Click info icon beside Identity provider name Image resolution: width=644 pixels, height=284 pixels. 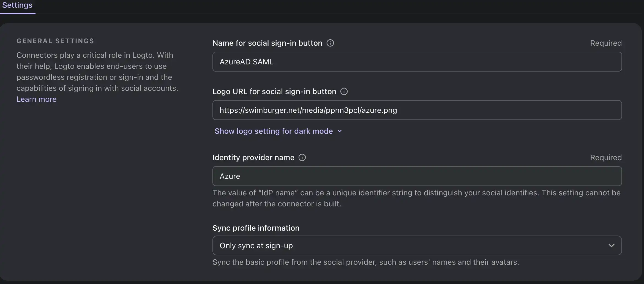pyautogui.click(x=302, y=158)
